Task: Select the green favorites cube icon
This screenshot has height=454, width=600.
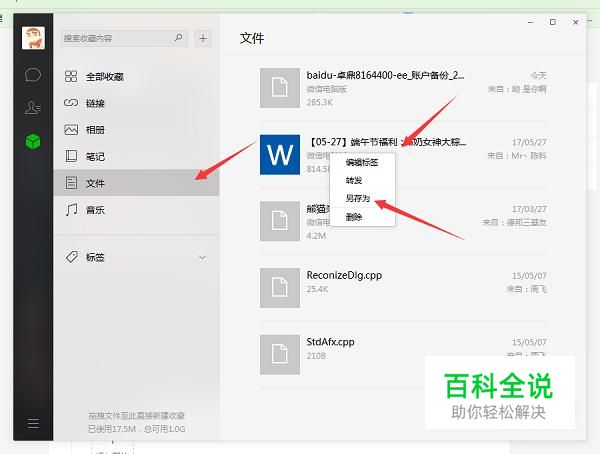Action: pos(33,141)
